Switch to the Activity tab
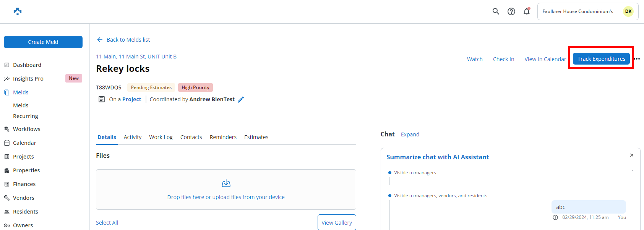Image resolution: width=644 pixels, height=230 pixels. (x=132, y=137)
